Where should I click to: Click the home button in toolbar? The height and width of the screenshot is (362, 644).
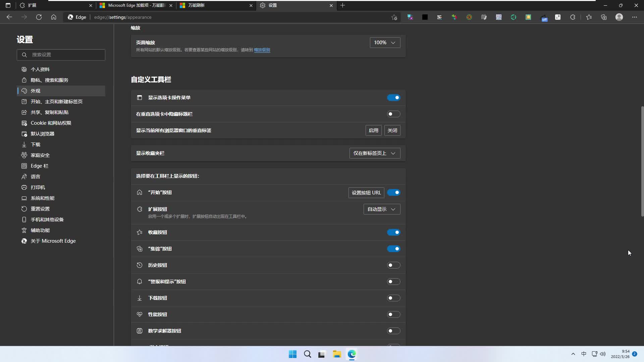click(x=54, y=17)
